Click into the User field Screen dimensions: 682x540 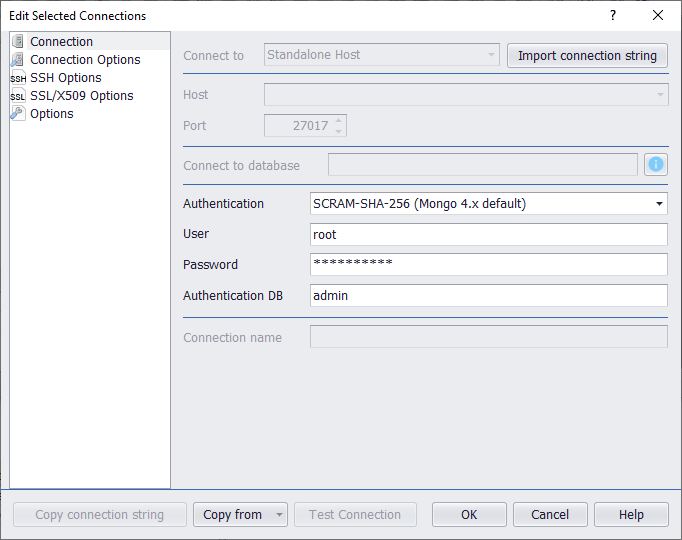point(489,235)
